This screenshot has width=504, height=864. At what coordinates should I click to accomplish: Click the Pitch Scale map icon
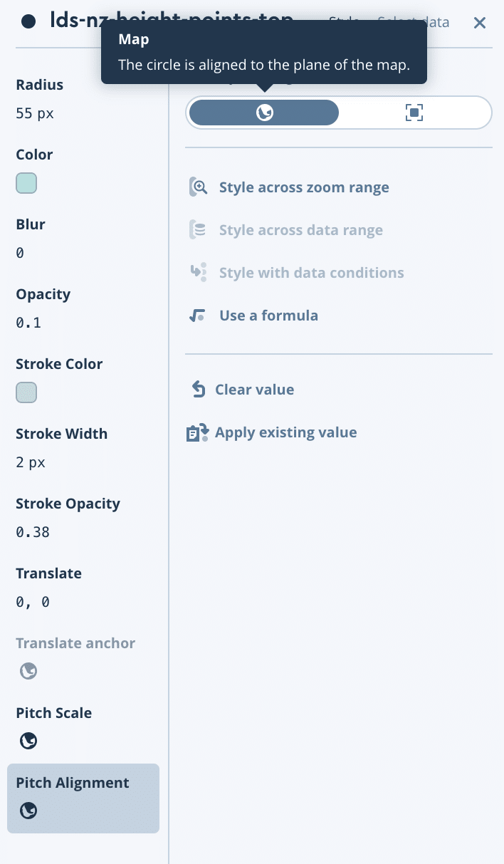click(28, 741)
